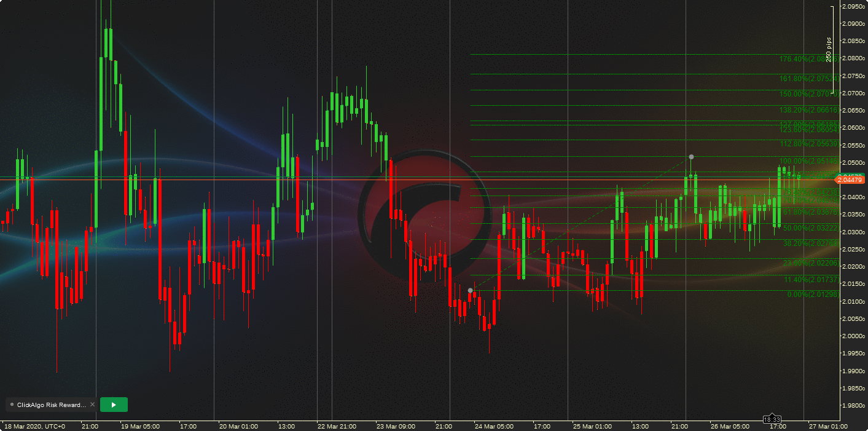The image size is (868, 431).
Task: Click the 250 pips scale ruler label
Action: tap(829, 49)
